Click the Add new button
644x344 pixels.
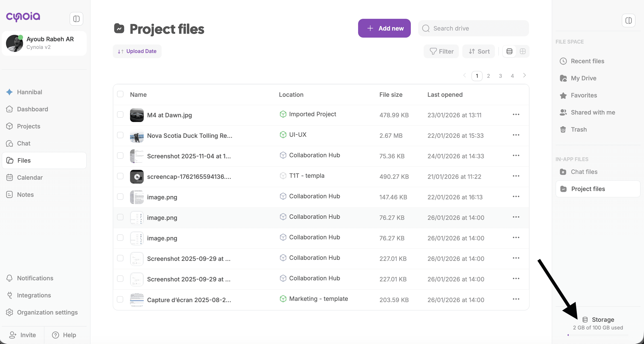pos(384,28)
